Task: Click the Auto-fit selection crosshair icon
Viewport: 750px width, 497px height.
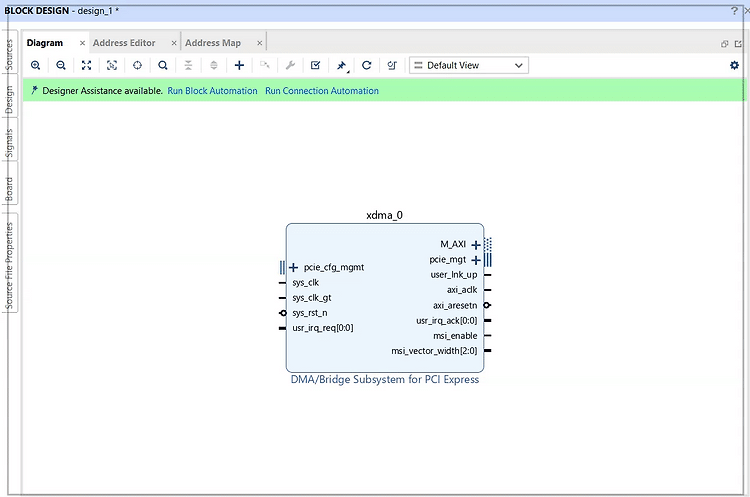Action: [137, 66]
